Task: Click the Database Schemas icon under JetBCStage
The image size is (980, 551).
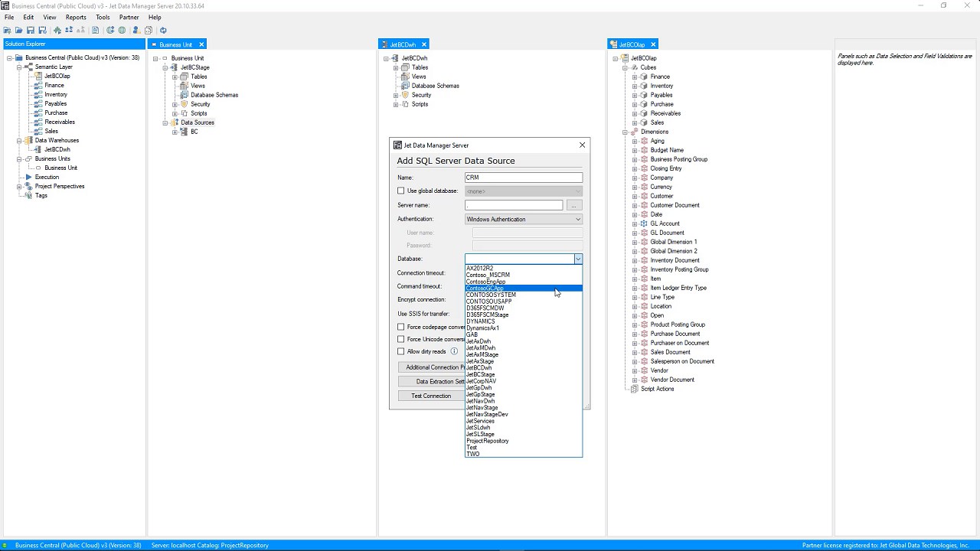Action: pyautogui.click(x=184, y=95)
